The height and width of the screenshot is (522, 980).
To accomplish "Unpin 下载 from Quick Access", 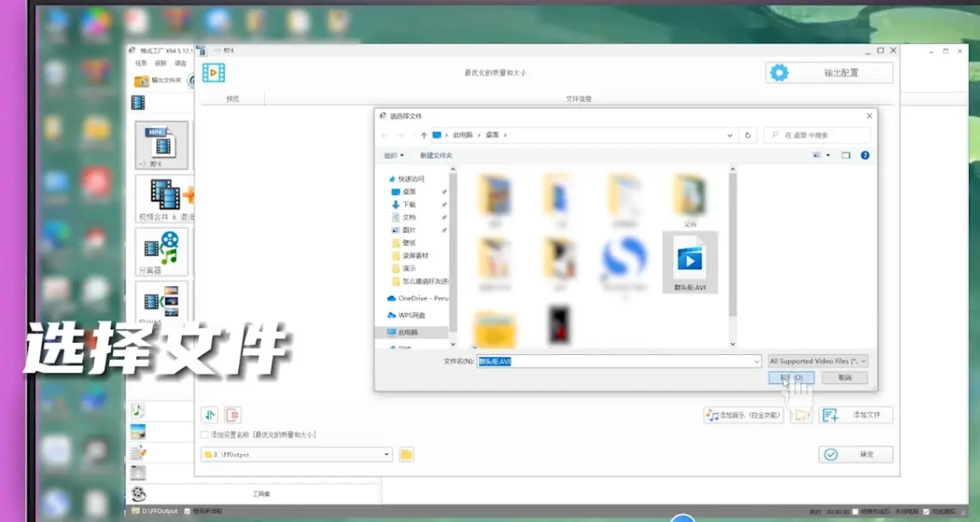I will coord(443,204).
